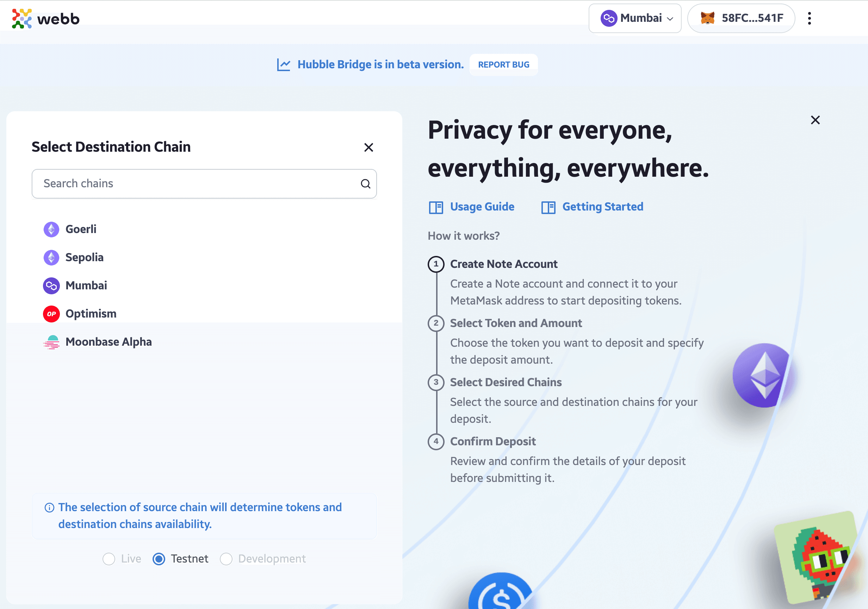Click the Select Desired Chains heading

[506, 382]
